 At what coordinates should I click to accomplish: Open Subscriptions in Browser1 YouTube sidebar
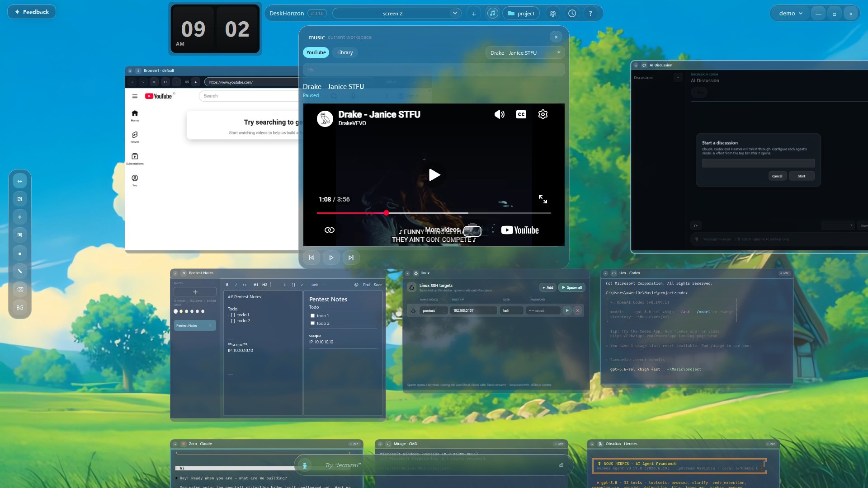click(x=135, y=159)
